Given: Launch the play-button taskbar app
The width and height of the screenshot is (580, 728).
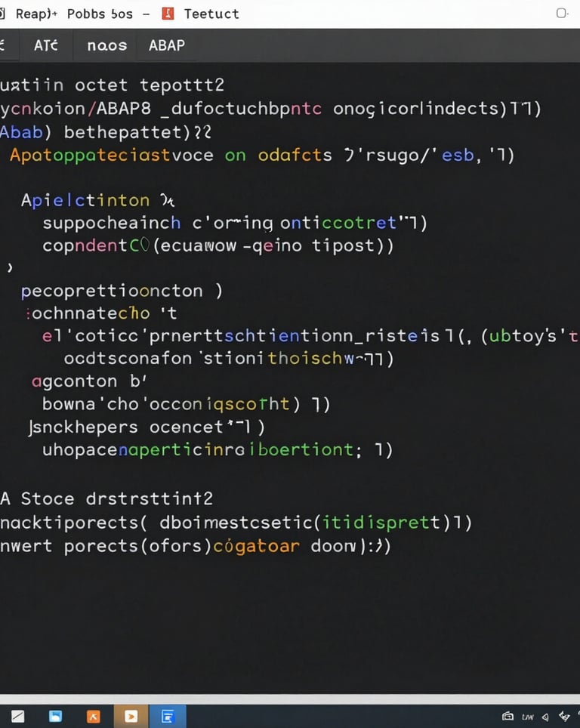Looking at the screenshot, I should (131, 717).
